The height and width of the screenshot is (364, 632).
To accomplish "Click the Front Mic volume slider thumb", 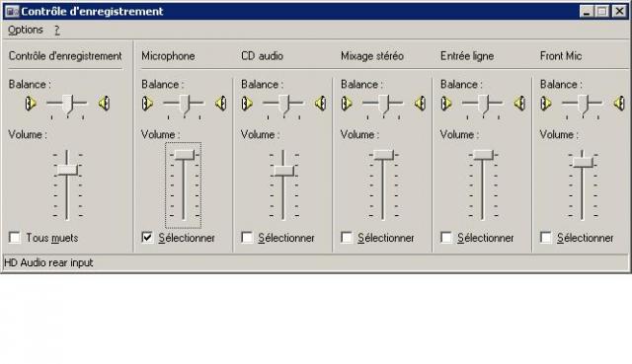I will point(583,162).
